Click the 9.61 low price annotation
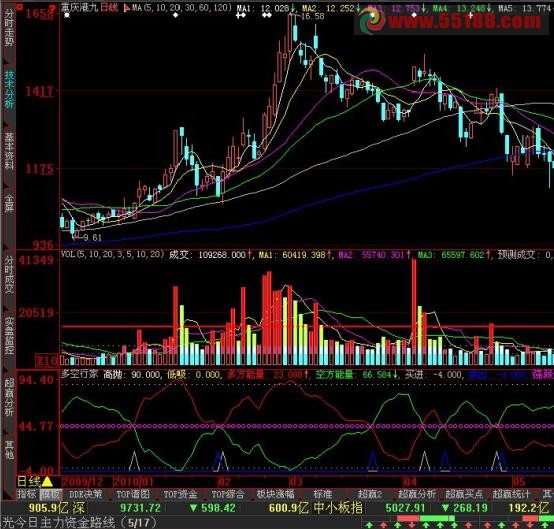 pos(93,238)
